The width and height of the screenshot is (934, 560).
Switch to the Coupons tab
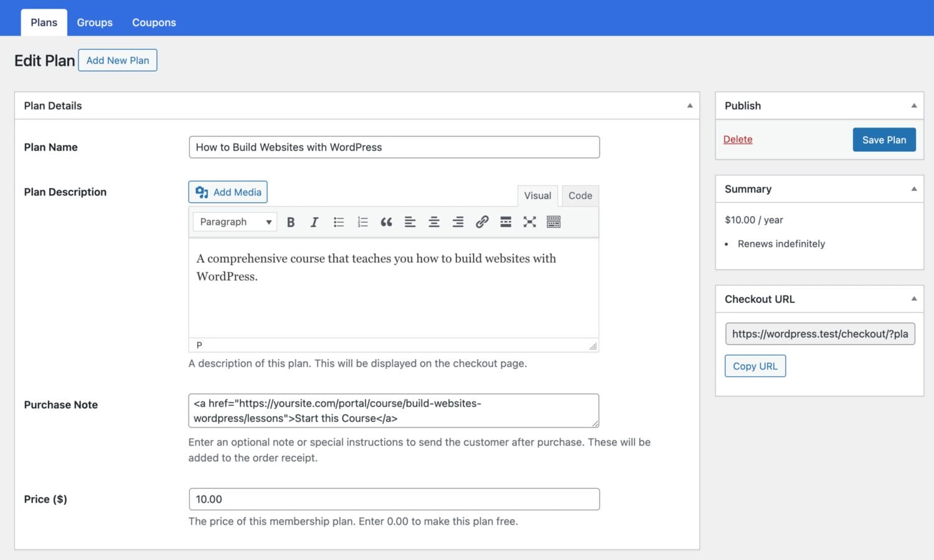point(154,22)
